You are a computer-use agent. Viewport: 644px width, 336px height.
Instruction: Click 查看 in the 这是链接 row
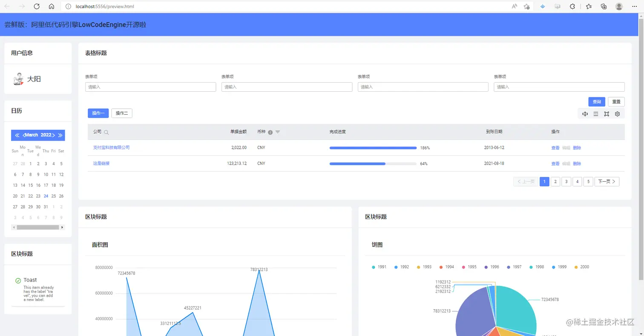[555, 164]
